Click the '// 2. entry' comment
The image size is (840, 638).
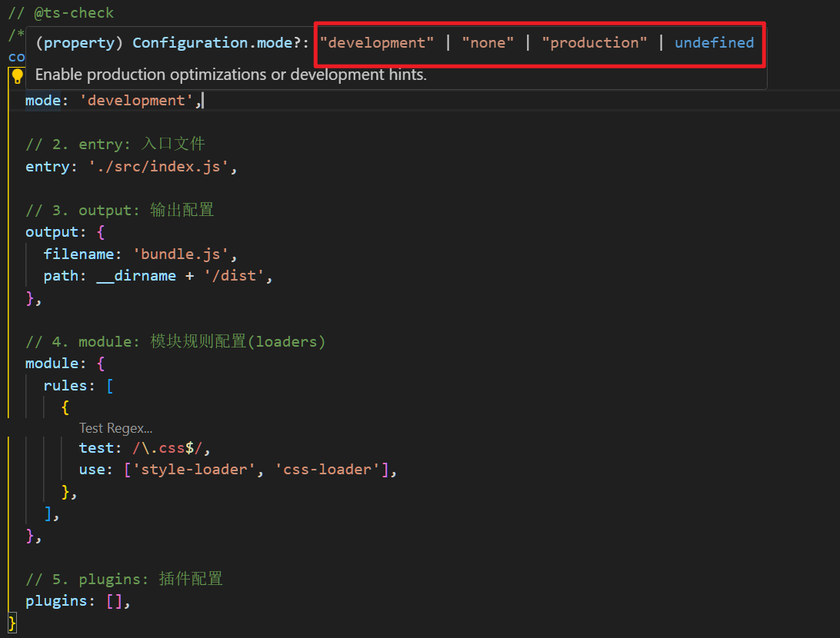[x=115, y=144]
